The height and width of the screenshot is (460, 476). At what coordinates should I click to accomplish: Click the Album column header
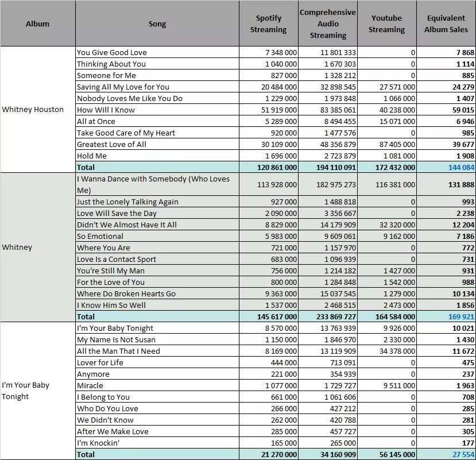38,24
